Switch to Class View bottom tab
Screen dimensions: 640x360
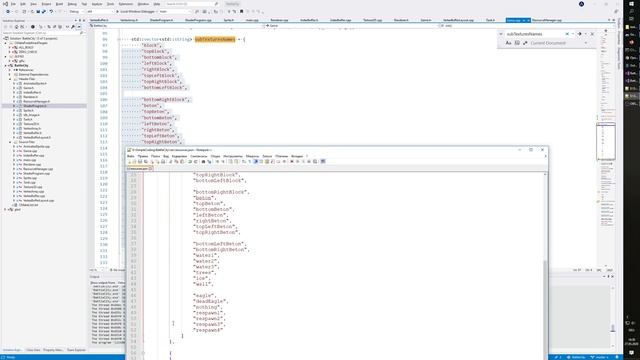(33, 350)
